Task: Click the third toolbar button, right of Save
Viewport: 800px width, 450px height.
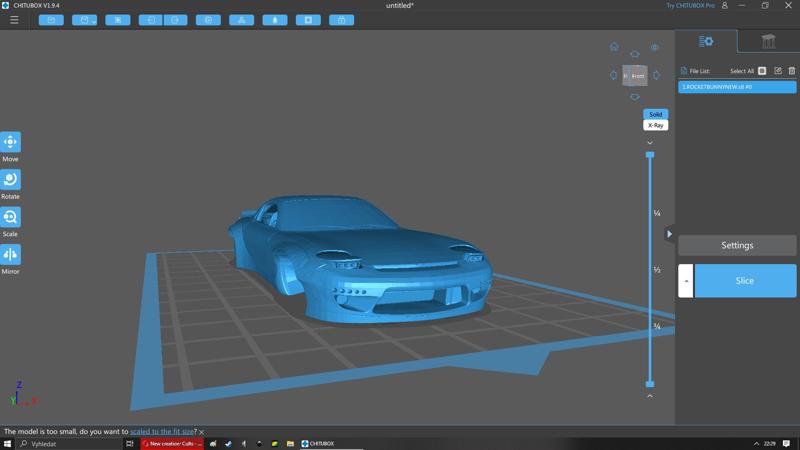Action: [118, 20]
